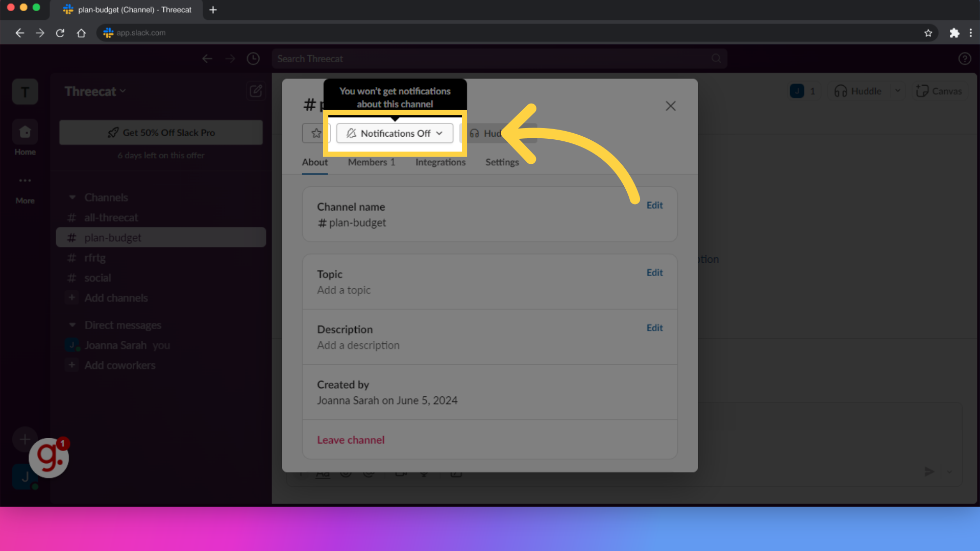
Task: Open a new browser tab
Action: pyautogui.click(x=213, y=10)
